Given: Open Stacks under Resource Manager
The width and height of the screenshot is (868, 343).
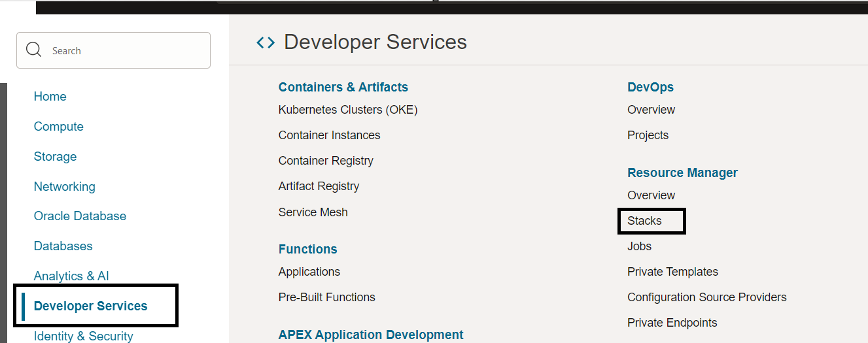Looking at the screenshot, I should (x=645, y=221).
